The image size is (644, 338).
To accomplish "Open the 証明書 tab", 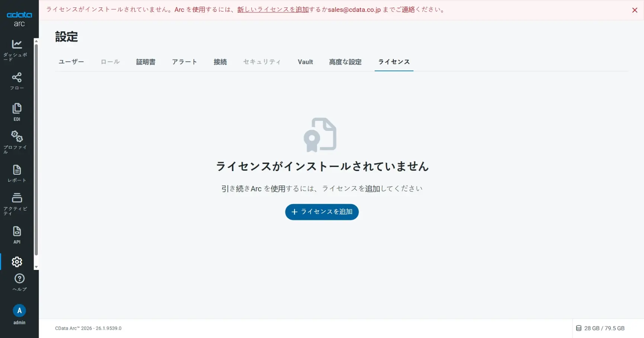I will click(x=146, y=62).
